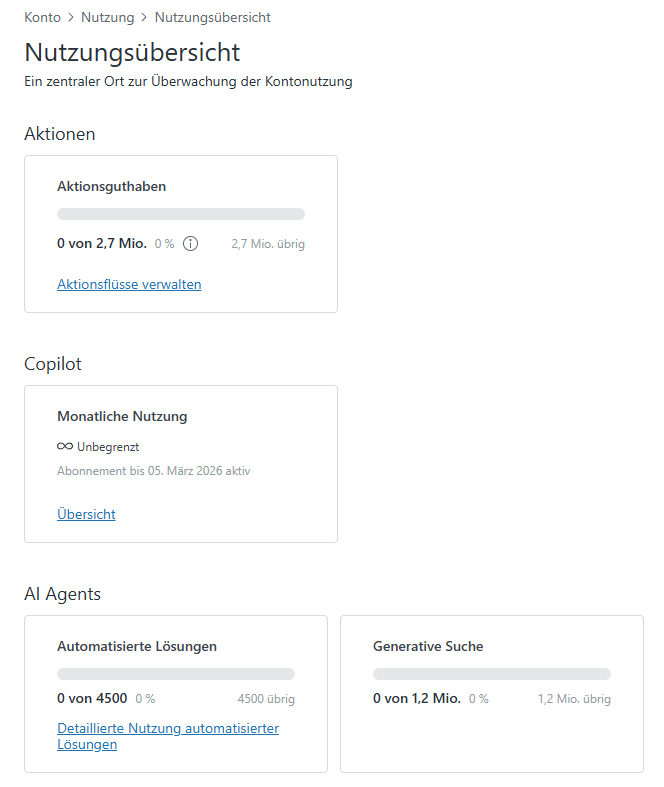Click the Aktionsguthaben progress bar
Viewport: 664px width, 787px height.
(181, 214)
